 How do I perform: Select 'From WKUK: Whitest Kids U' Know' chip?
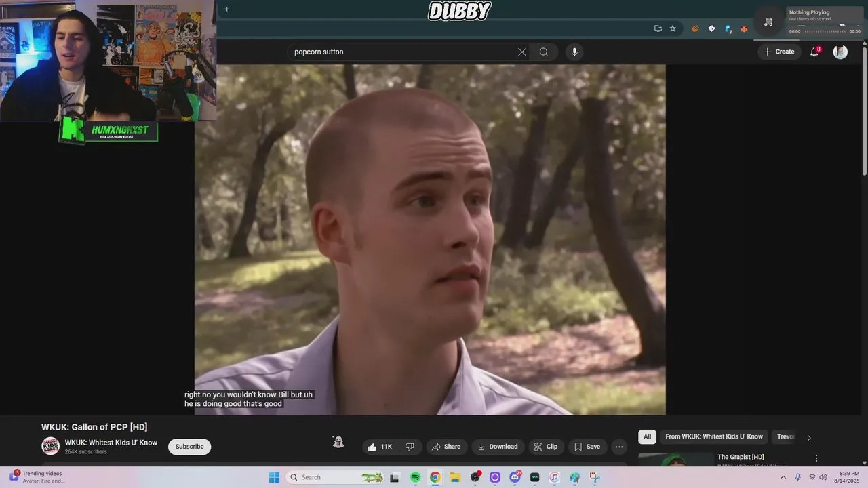coord(714,436)
